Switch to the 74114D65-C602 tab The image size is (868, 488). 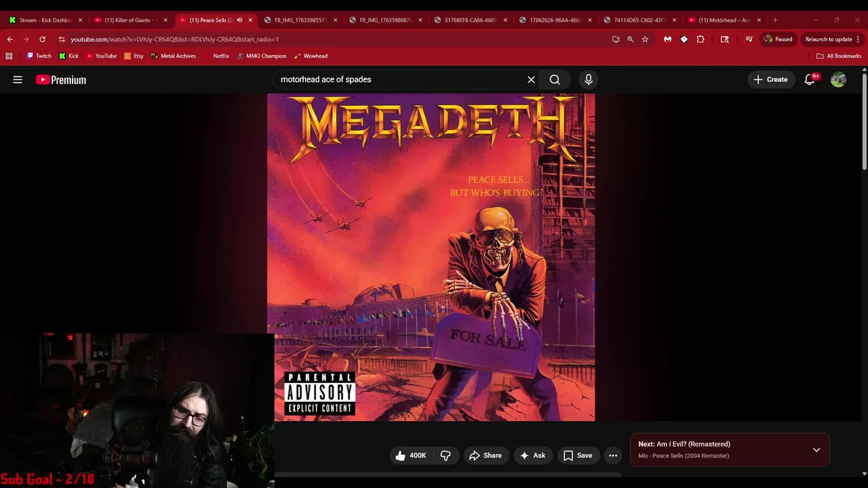639,20
